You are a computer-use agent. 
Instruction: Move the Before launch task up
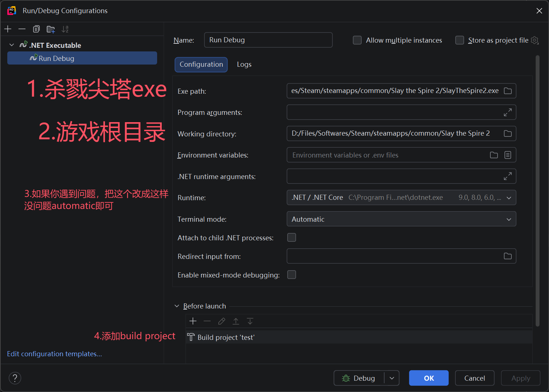tap(236, 321)
